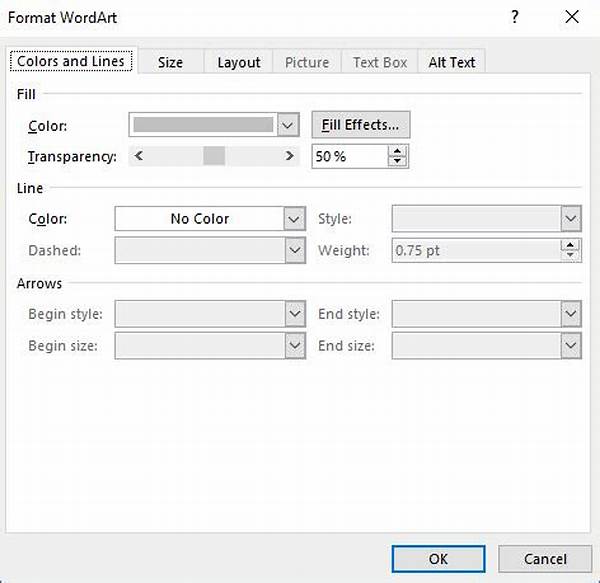
Task: Click the transparency slider left arrow
Action: (x=138, y=156)
